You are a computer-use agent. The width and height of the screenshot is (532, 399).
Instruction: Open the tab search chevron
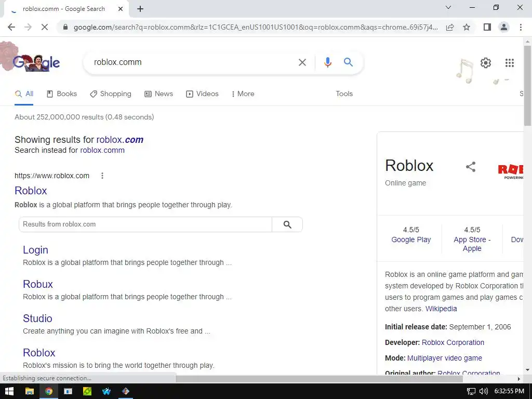click(448, 7)
